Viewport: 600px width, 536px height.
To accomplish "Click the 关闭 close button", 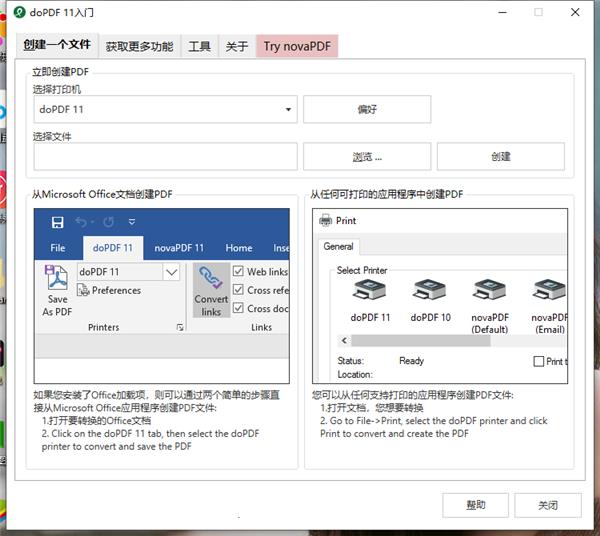I will click(x=548, y=505).
